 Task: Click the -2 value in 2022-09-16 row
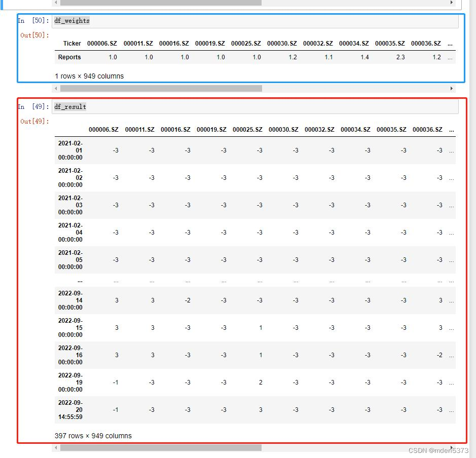click(x=440, y=355)
